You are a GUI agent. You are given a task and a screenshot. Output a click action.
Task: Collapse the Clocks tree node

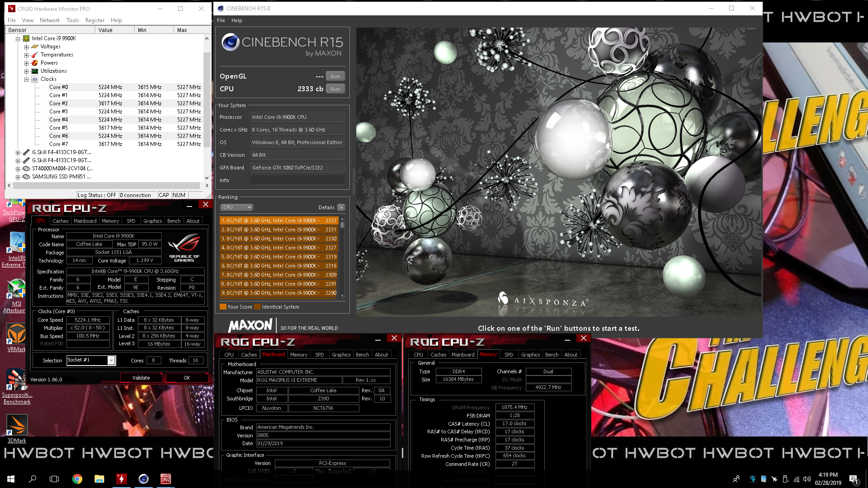26,79
